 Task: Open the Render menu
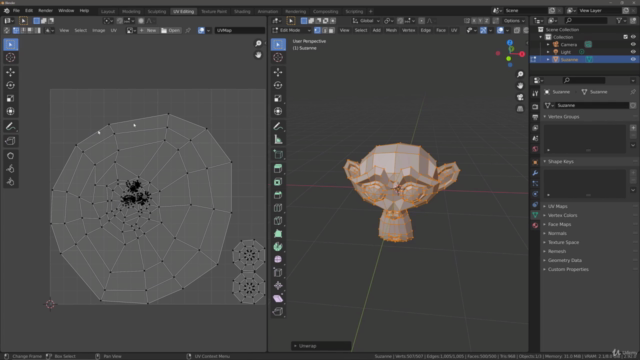45,11
